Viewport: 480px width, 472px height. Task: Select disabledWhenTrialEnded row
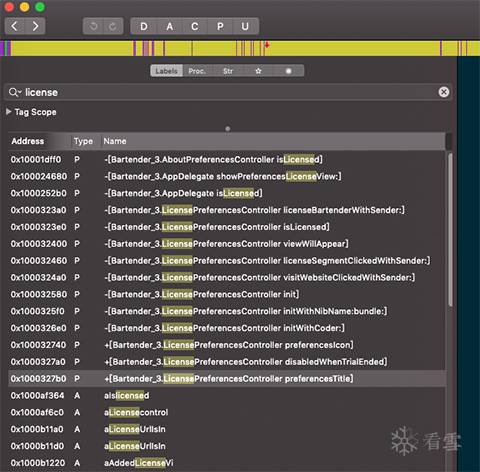point(227,362)
